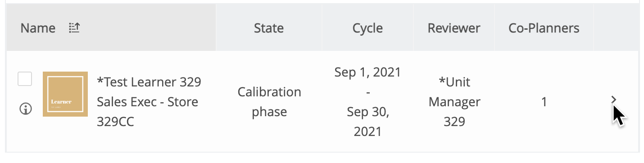This screenshot has height=163, width=644.
Task: Click the Sales Exec - Store 329CC text
Action: (148, 112)
